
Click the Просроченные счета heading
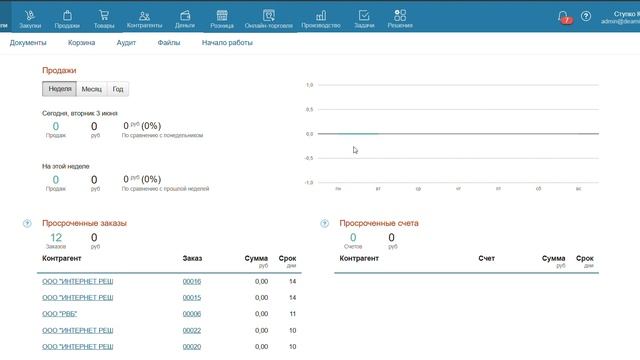[x=379, y=223]
